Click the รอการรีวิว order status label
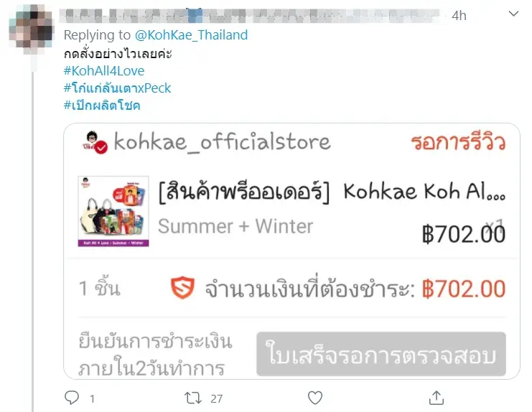The width and height of the screenshot is (532, 412). 458,142
